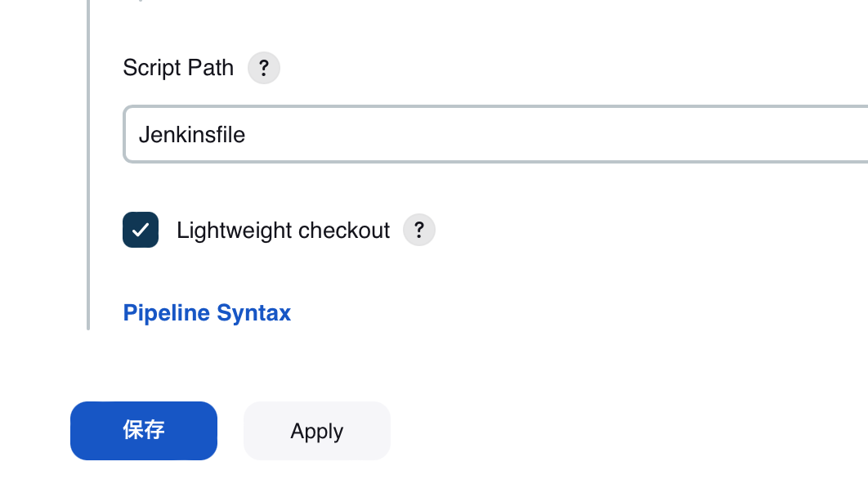Click the question mark beside Script Path
The height and width of the screenshot is (502, 868).
click(x=263, y=68)
